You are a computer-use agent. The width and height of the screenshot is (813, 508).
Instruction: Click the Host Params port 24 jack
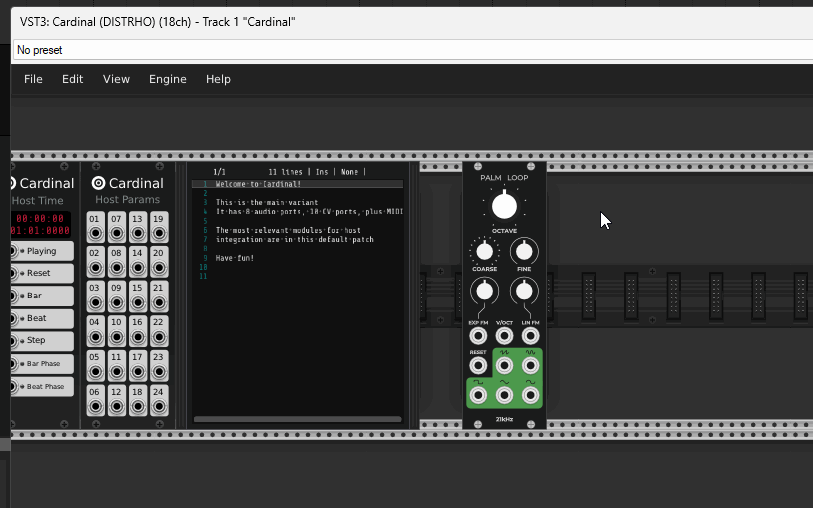tap(159, 406)
